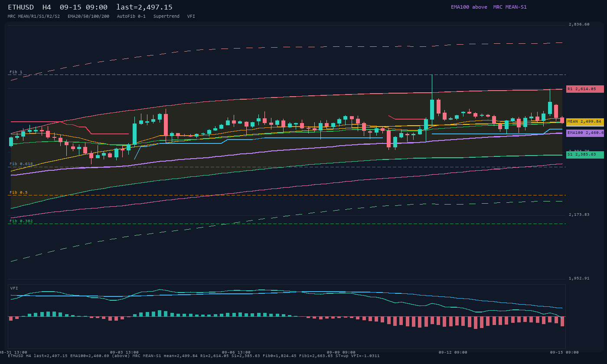Select the Fib 0.618 level label

coord(21,164)
